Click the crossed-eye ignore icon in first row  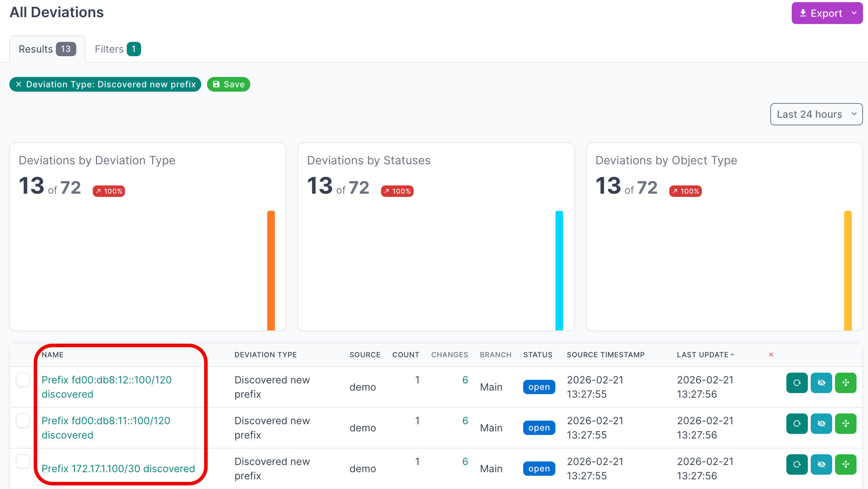[x=821, y=383]
